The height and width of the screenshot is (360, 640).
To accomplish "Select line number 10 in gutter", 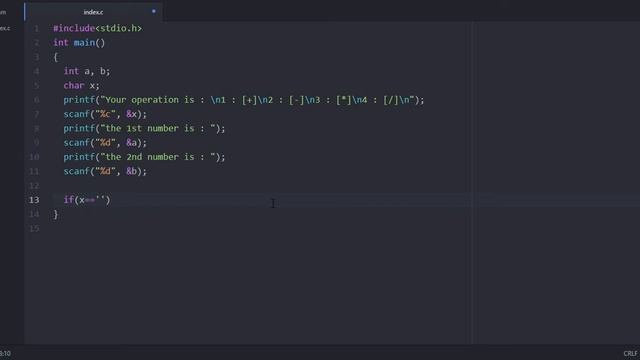I will [x=34, y=157].
